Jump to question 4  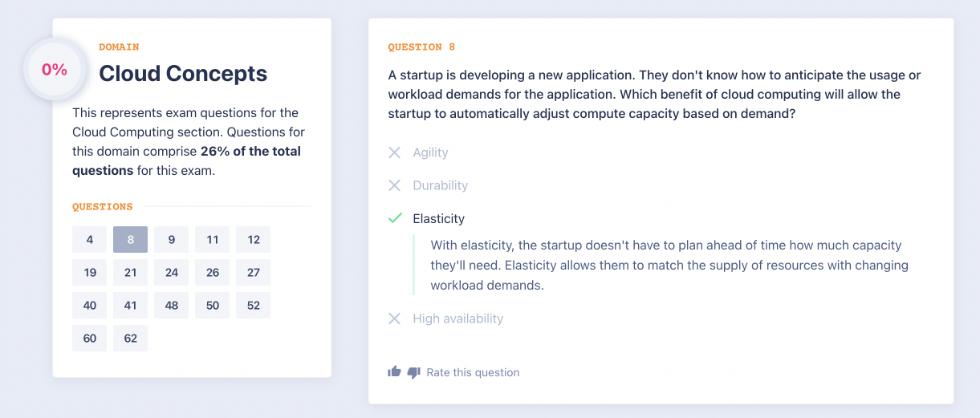click(90, 239)
